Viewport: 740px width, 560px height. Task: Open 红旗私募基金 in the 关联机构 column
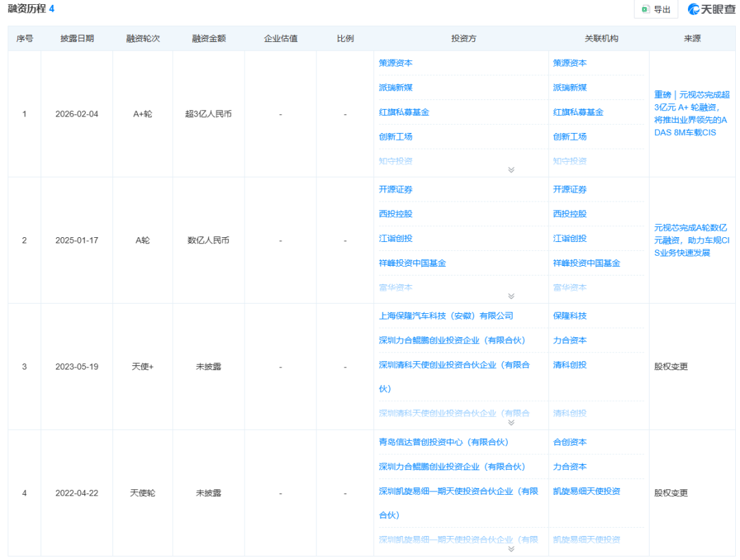[x=578, y=112]
